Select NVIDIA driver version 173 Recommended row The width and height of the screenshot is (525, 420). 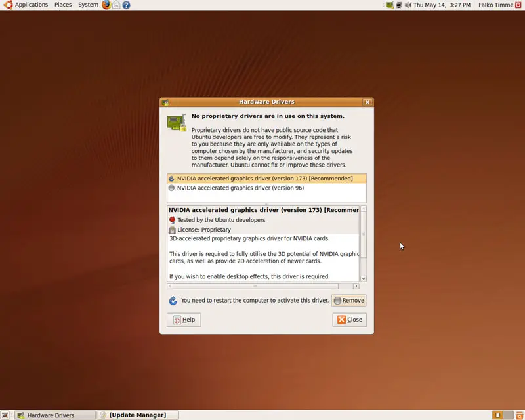(266, 178)
